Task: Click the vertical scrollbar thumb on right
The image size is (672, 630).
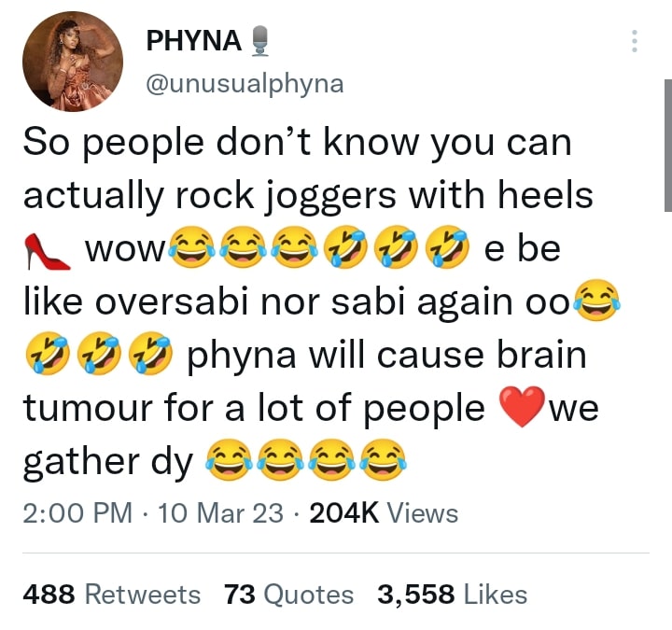Action: [x=667, y=146]
